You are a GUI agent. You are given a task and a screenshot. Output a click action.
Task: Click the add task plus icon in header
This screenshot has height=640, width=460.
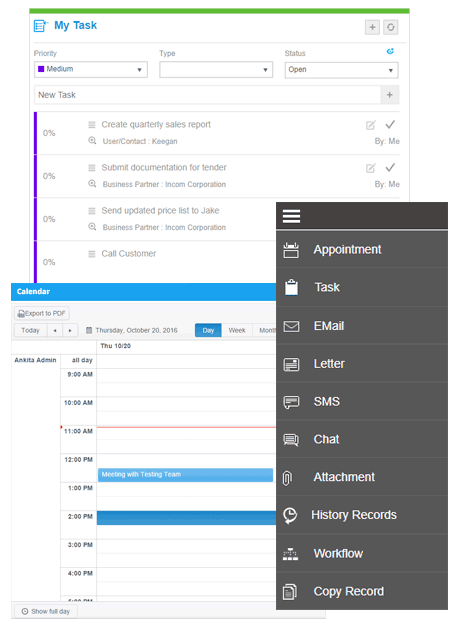pos(372,27)
